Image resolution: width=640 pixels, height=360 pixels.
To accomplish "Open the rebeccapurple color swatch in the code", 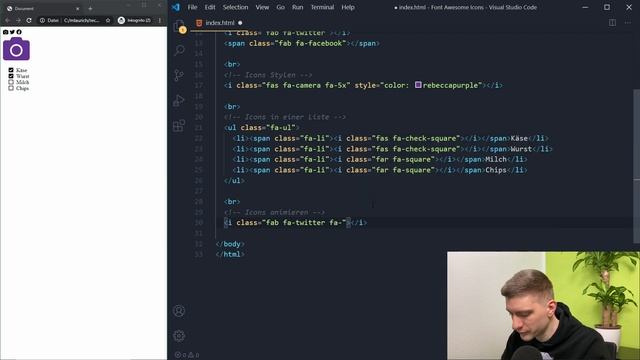I will click(x=418, y=85).
